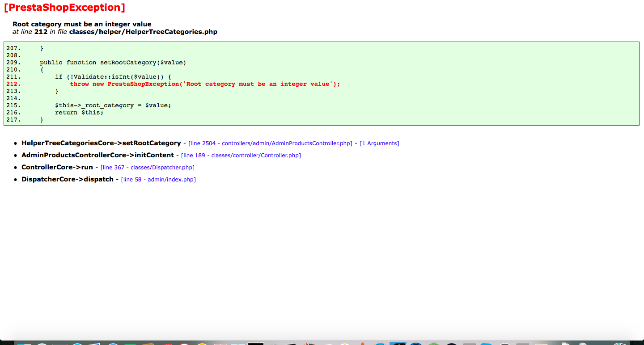
Task: Click the red [PrestaShopException] heading
Action: pyautogui.click(x=64, y=8)
